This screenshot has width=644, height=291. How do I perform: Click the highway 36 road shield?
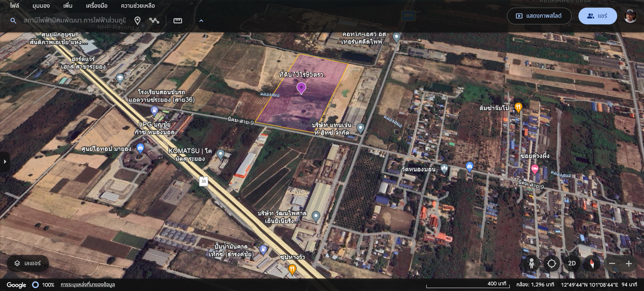[204, 181]
